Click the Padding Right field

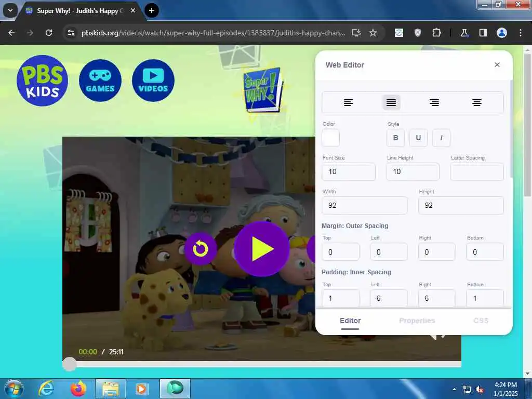tap(436, 298)
